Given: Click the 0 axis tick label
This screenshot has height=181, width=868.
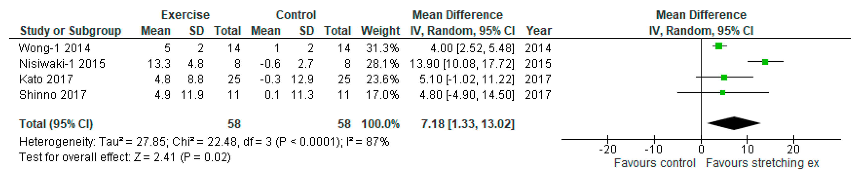Looking at the screenshot, I should point(701,149).
